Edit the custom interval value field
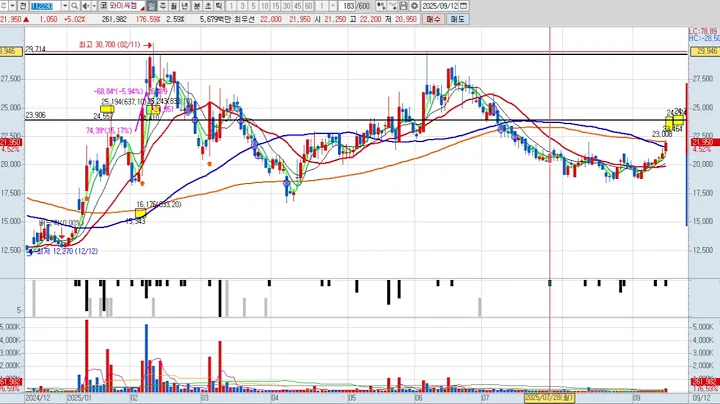This screenshot has height=404, width=720. [322, 6]
